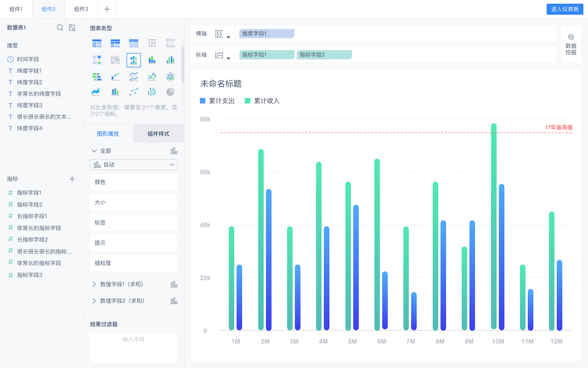Expand the 数值字段1（求和） section
The image size is (588, 368).
94,284
